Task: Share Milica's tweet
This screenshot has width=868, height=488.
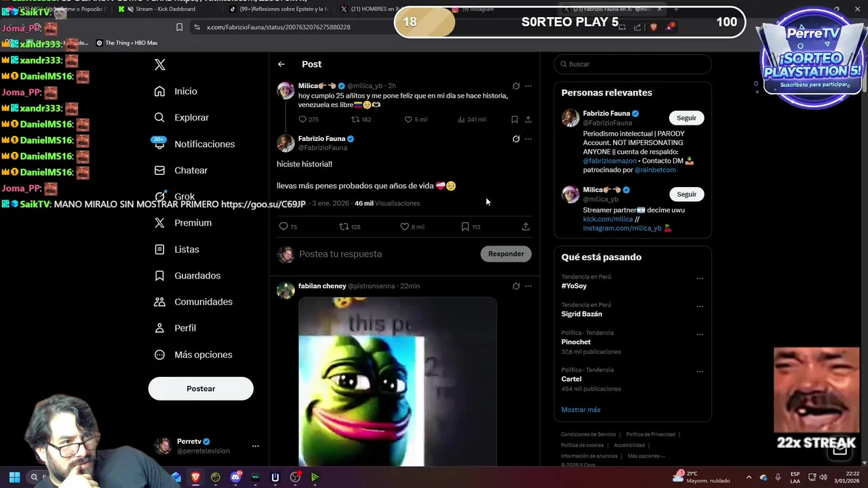Action: tap(528, 119)
